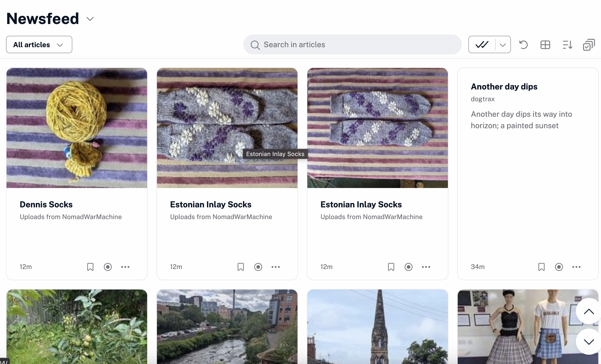Click Uploads from NomadWarMachine under Dennis Socks
Image resolution: width=601 pixels, height=364 pixels.
pos(71,217)
